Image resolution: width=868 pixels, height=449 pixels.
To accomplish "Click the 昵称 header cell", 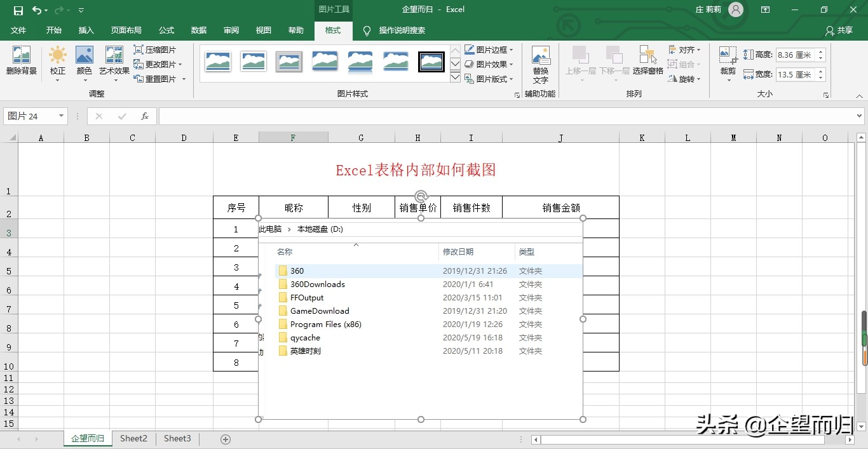I will 294,208.
